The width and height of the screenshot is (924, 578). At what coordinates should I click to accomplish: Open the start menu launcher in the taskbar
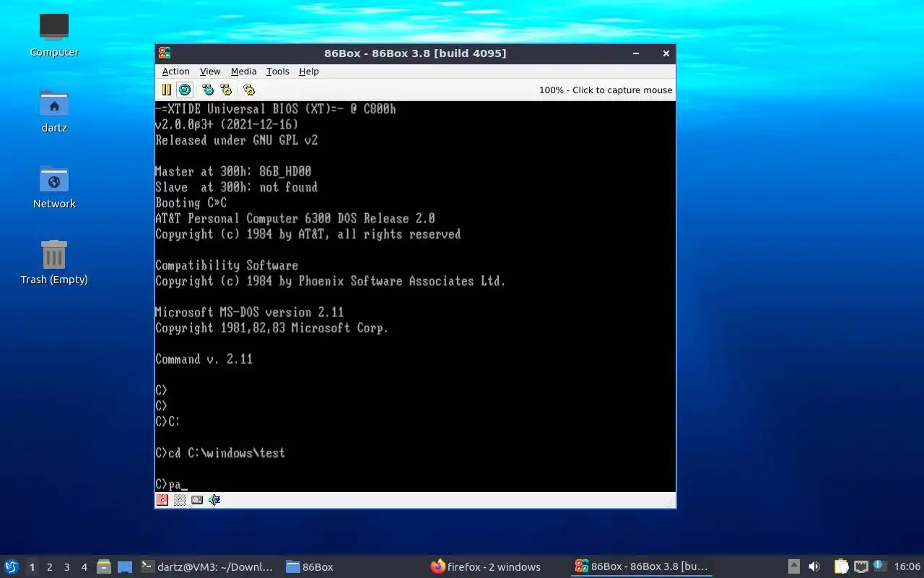[x=12, y=566]
